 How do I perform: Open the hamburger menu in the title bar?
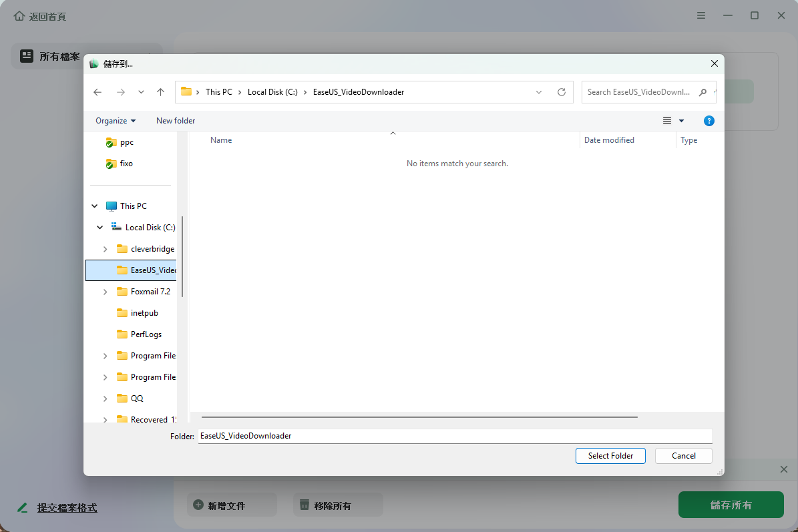(x=701, y=15)
